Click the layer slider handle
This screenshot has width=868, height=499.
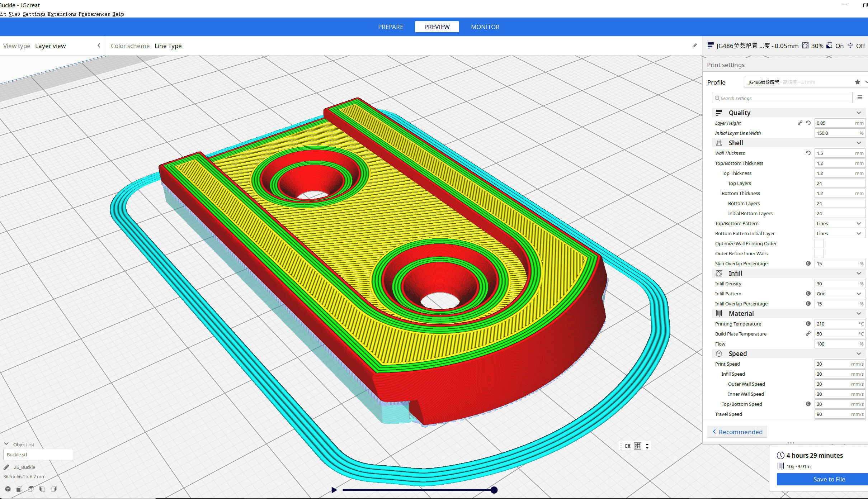click(494, 490)
